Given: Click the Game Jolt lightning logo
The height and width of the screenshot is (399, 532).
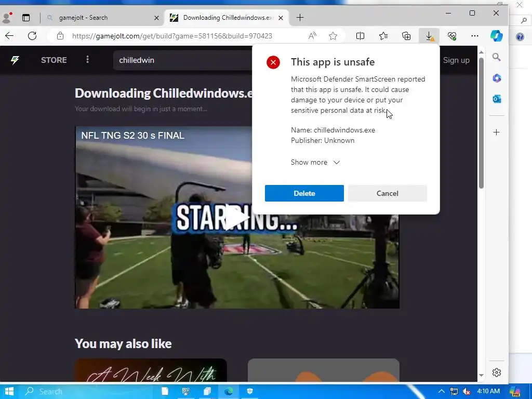Looking at the screenshot, I should click(15, 60).
